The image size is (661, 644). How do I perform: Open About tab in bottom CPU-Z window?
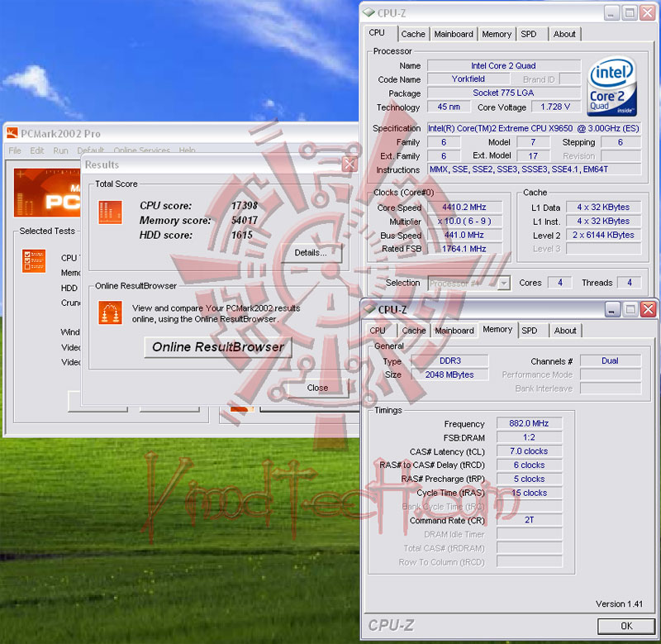click(565, 331)
